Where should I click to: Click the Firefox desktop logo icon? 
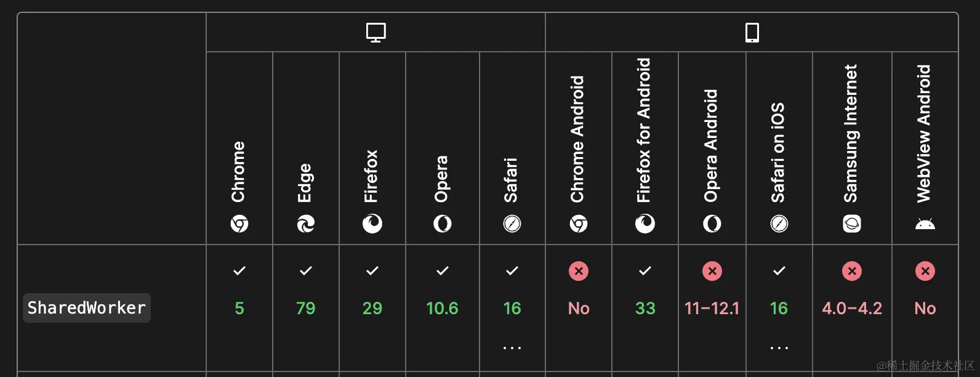point(372,224)
